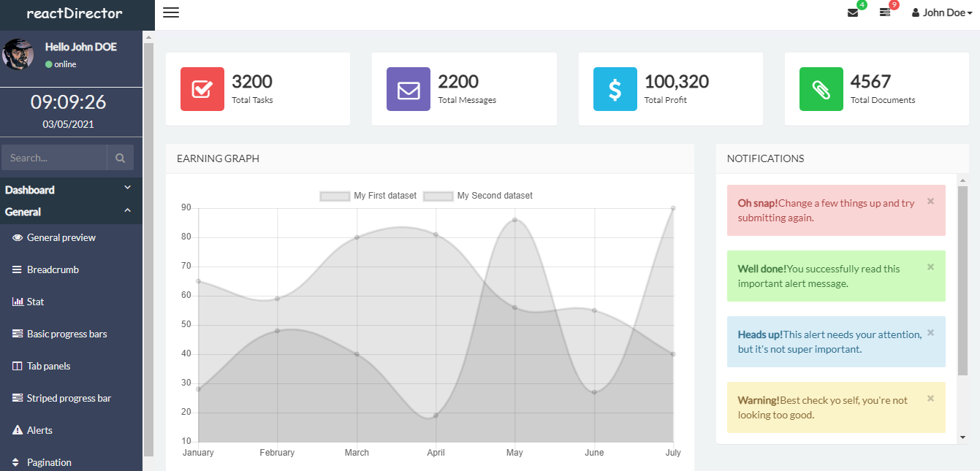
Task: Open the envelope messages icon in header
Action: 852,12
